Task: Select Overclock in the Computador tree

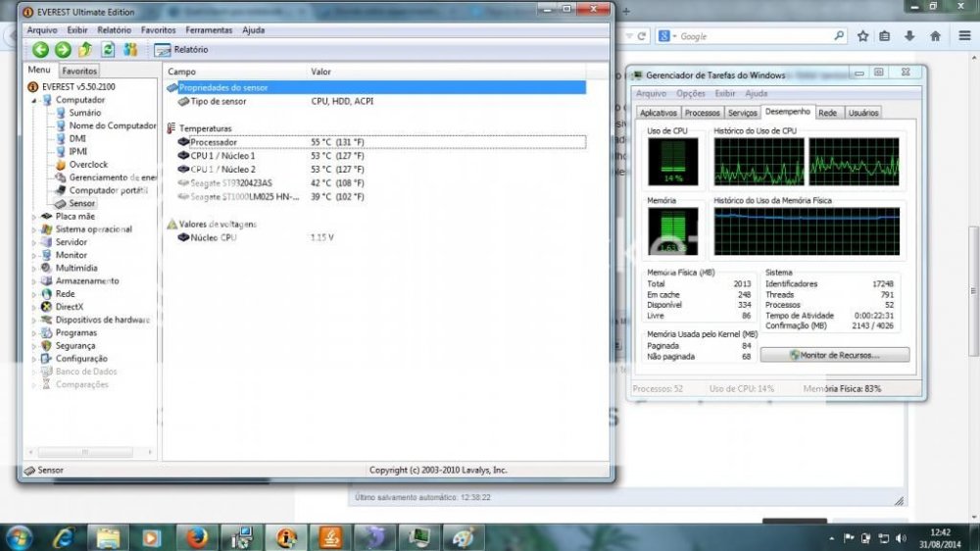Action: (x=88, y=165)
